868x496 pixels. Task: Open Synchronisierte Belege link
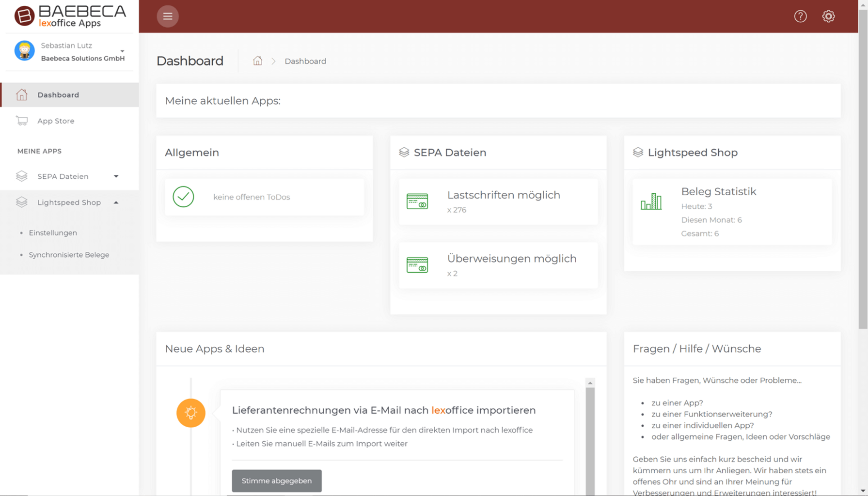point(69,255)
